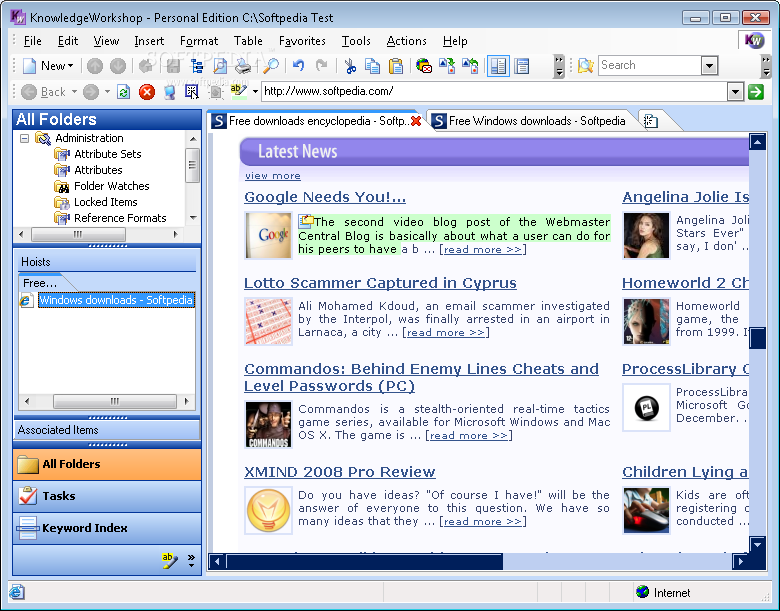Click the Paste clipboard icon
780x611 pixels.
pyautogui.click(x=395, y=66)
